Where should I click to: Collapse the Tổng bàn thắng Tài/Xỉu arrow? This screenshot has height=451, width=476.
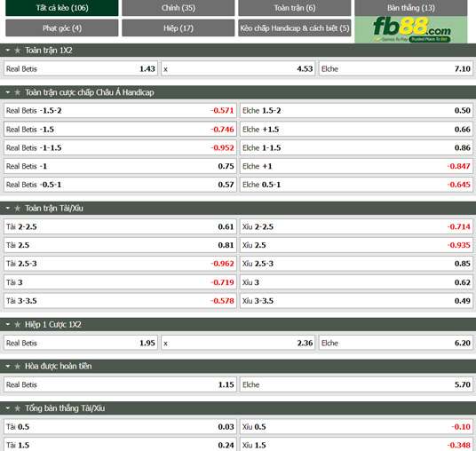point(8,408)
